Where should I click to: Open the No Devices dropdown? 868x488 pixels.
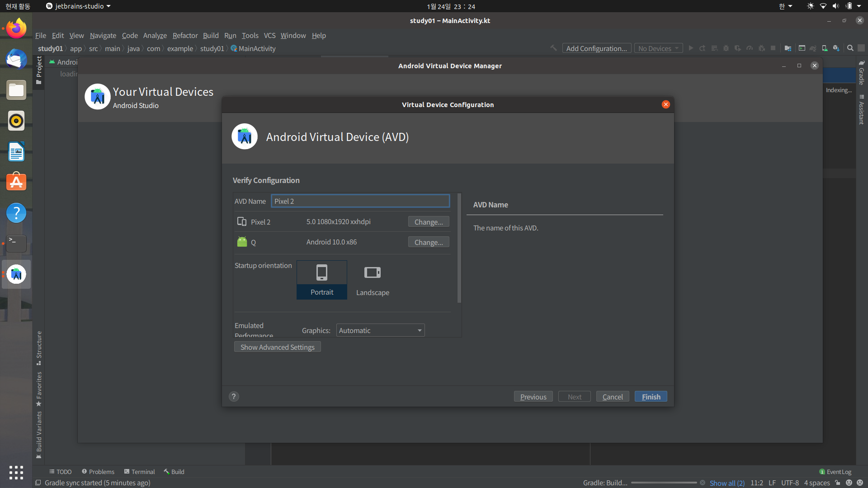658,48
